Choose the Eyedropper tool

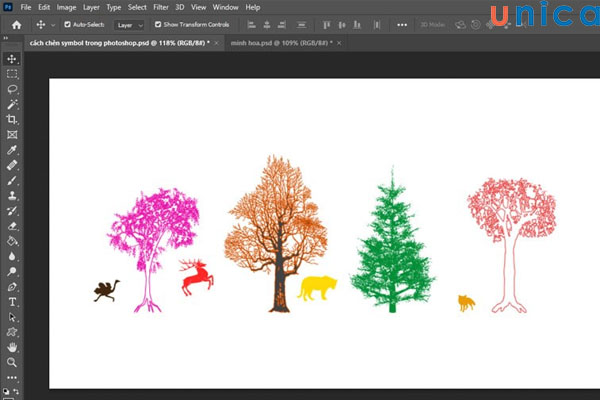coord(12,149)
